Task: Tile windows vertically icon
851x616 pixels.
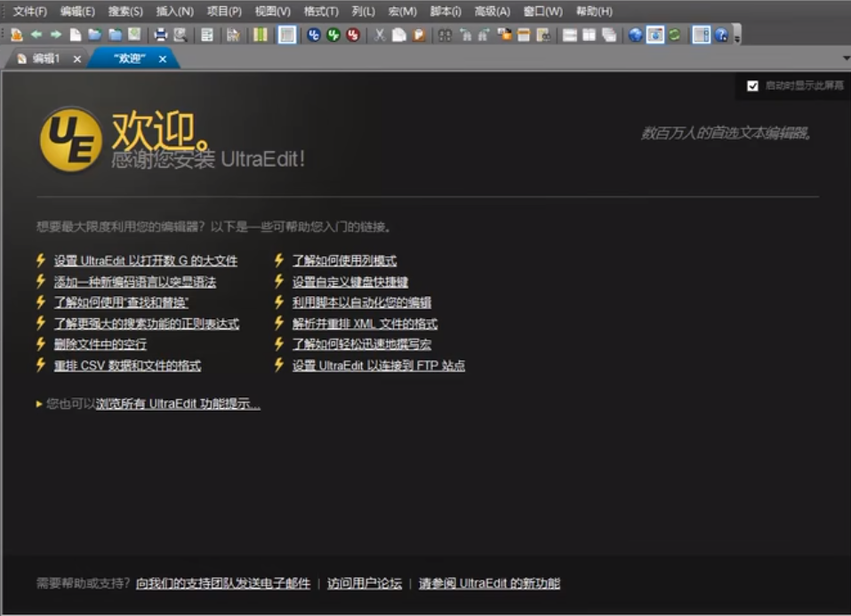Action: pyautogui.click(x=589, y=35)
